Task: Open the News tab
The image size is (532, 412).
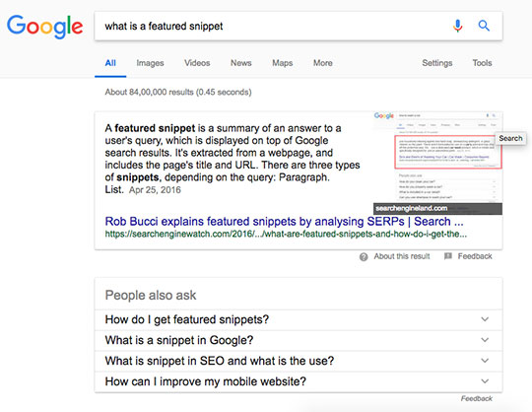Action: (x=241, y=63)
